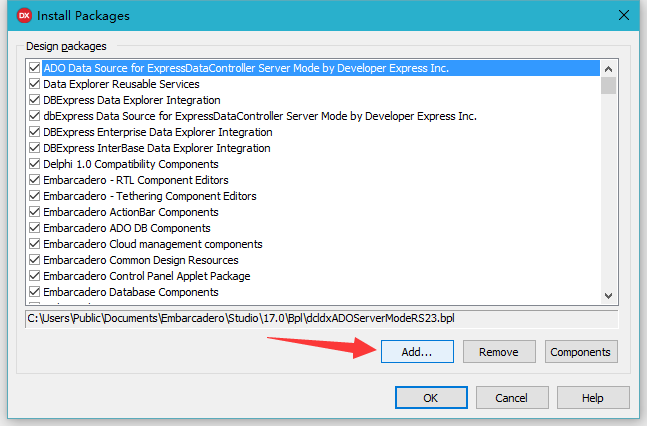647x426 pixels.
Task: Toggle DBExpress Data Explorer Integration checkbox
Action: tap(35, 100)
